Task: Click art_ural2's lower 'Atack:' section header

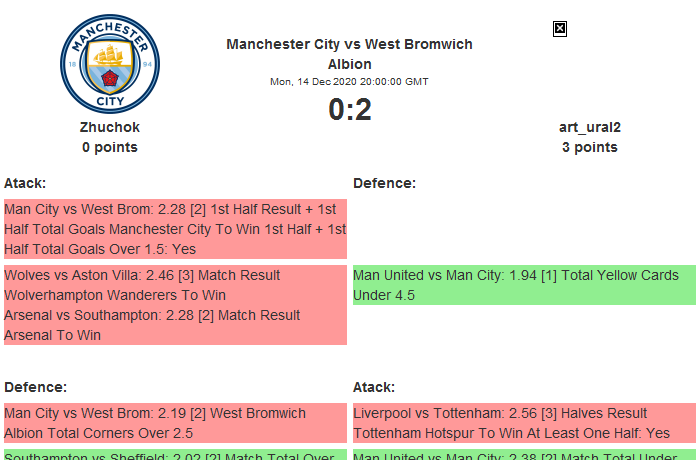Action: 374,387
